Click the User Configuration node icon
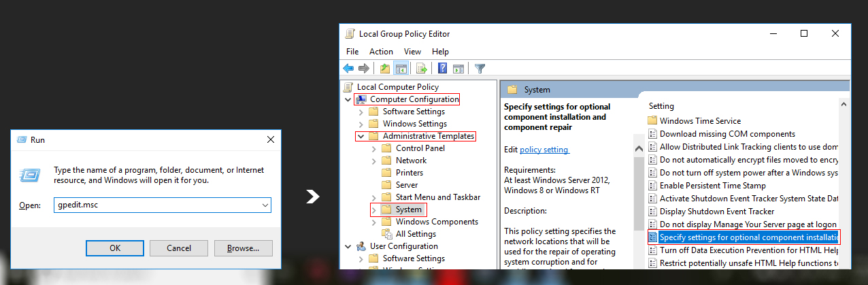Screen dimensions: 868x285 click(361, 246)
